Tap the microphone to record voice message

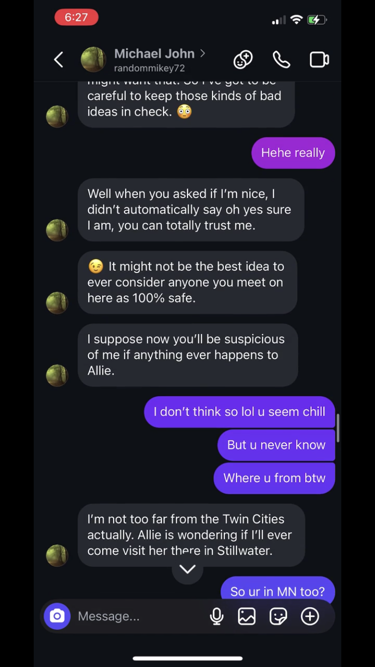pyautogui.click(x=216, y=616)
